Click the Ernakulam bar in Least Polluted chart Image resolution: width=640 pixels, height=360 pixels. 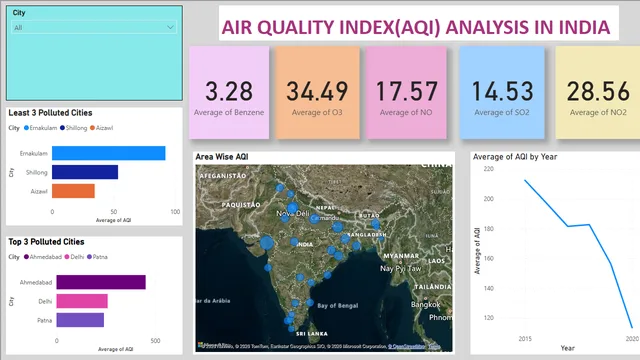[109, 153]
